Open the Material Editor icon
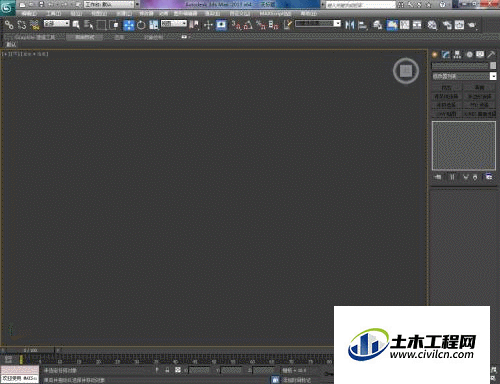The image size is (500, 384). point(432,25)
